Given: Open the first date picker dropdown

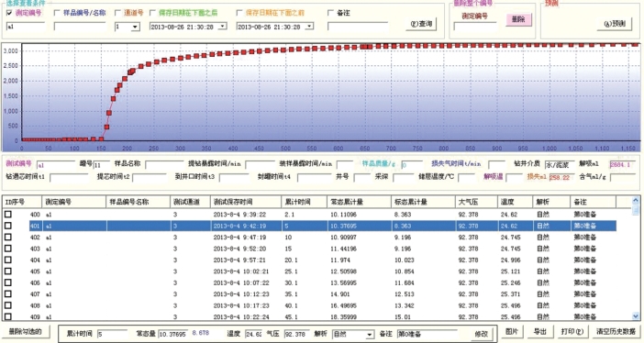Looking at the screenshot, I should point(222,27).
